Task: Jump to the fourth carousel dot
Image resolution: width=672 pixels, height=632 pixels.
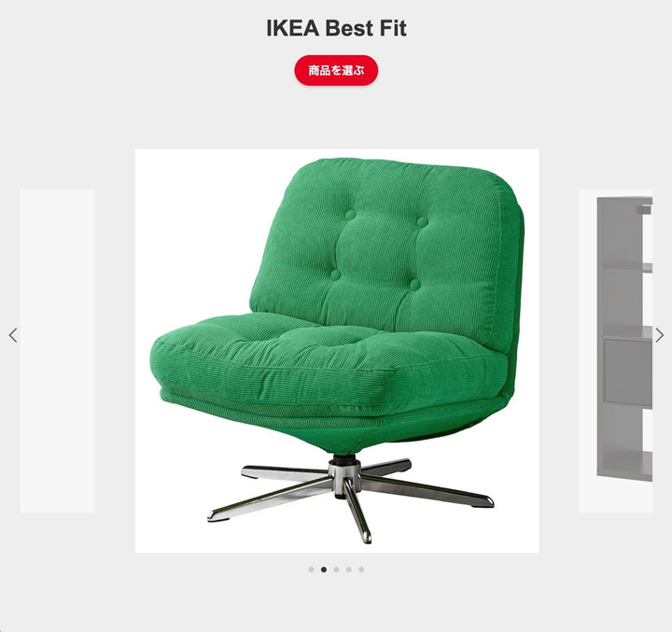Action: tap(349, 569)
